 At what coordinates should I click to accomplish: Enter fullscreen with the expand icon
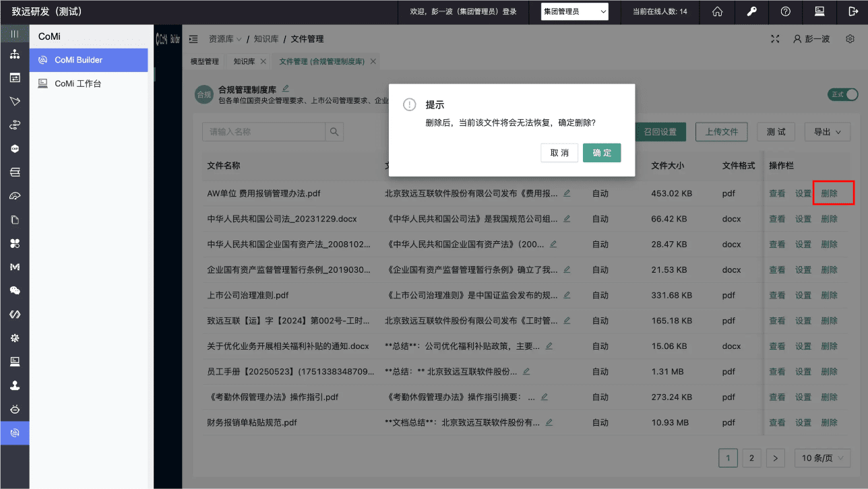click(x=775, y=39)
